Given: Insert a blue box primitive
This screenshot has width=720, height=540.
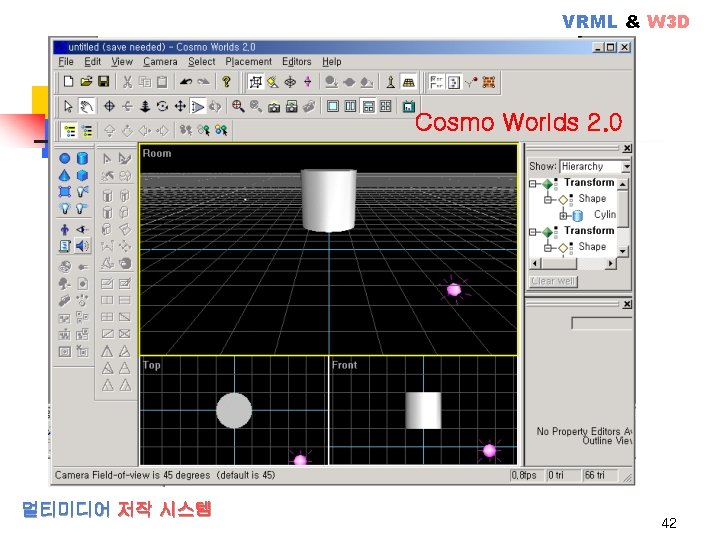Looking at the screenshot, I should [82, 175].
